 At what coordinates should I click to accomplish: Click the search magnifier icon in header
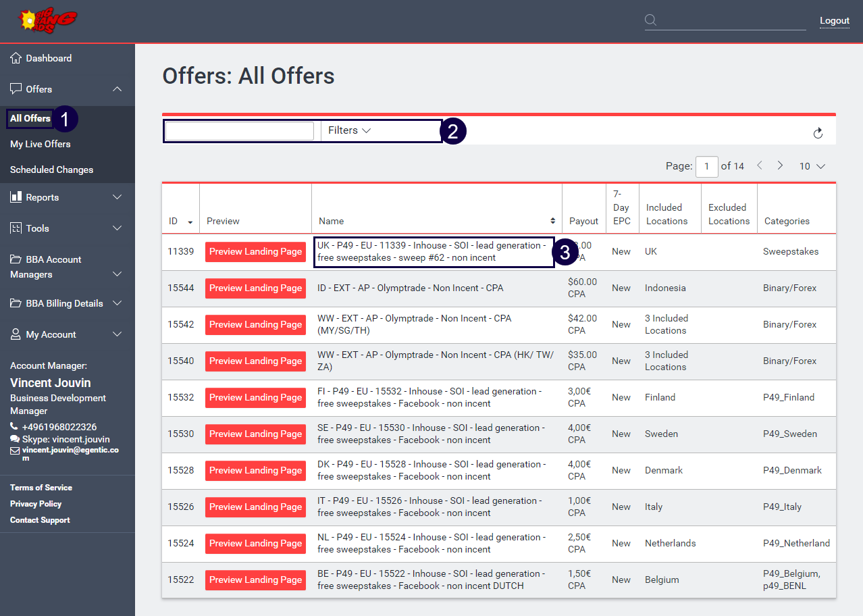point(650,20)
